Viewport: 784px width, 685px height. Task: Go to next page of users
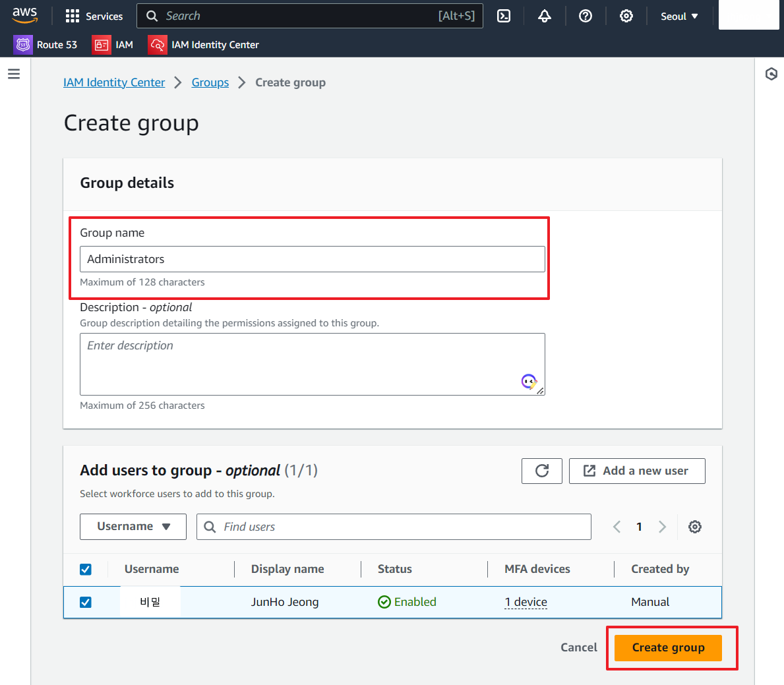click(662, 527)
